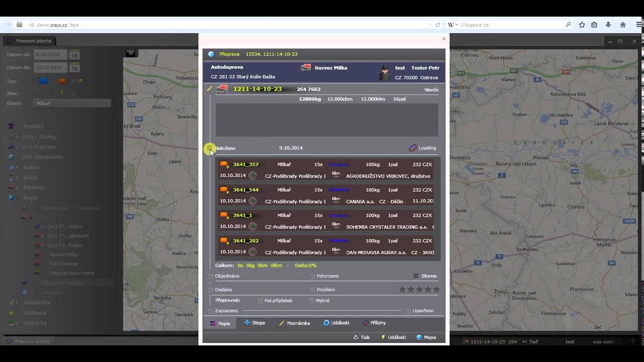The height and width of the screenshot is (362, 644).
Task: Open the Klient dropdown showing Mlíkař
Action: pyautogui.click(x=72, y=103)
